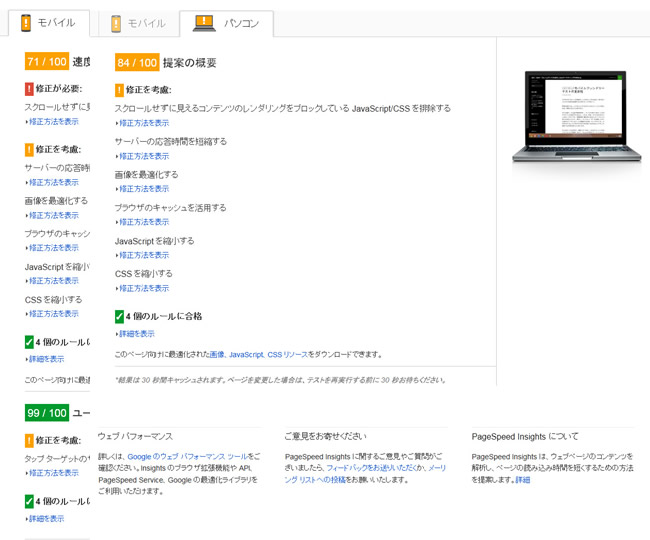Click the ご意見をお寄せください footer heading
This screenshot has height=540, width=650.
coord(325,436)
